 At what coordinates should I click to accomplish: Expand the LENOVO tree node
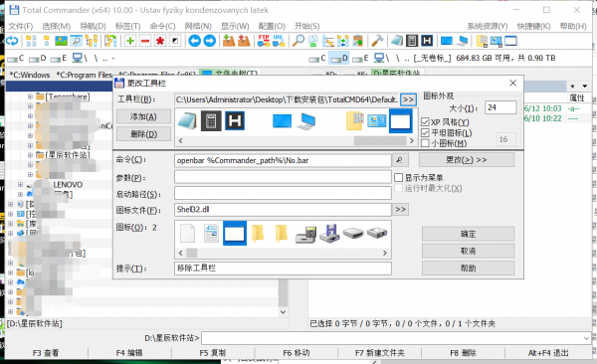click(20, 185)
